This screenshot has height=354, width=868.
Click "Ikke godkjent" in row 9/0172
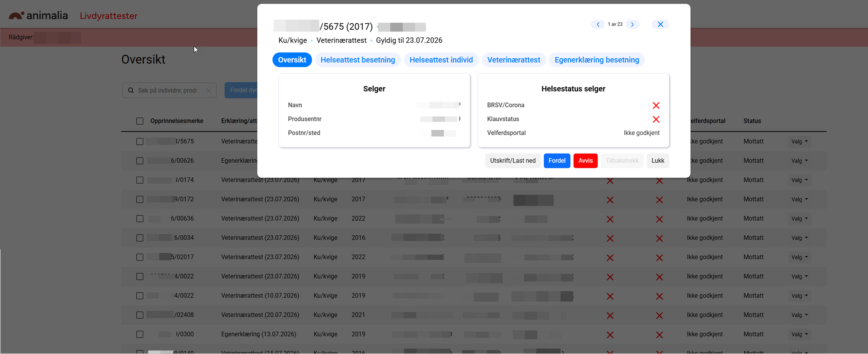(x=705, y=199)
